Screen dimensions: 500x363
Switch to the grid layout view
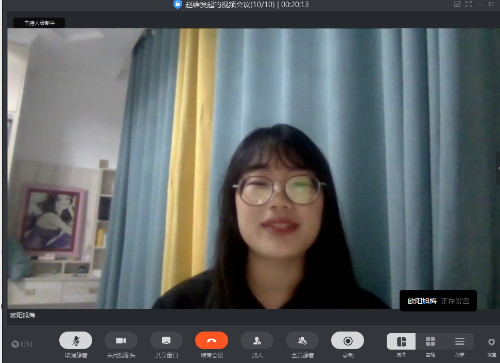pos(430,342)
